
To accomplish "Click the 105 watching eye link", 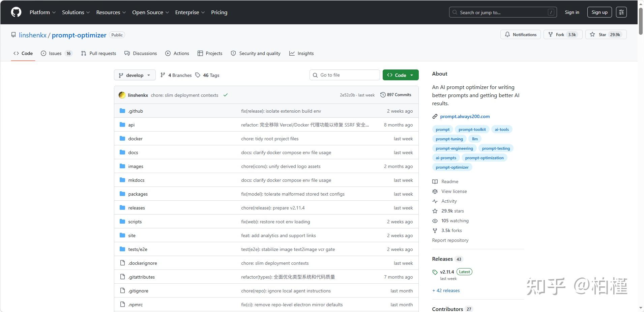I will pos(450,221).
